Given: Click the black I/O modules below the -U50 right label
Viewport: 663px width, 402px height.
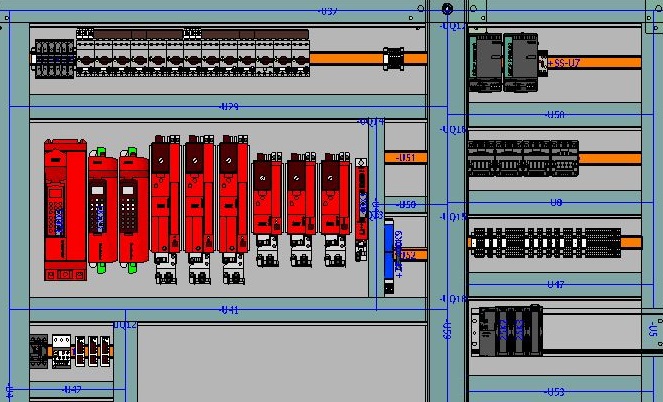Looking at the screenshot, I should tap(521, 158).
